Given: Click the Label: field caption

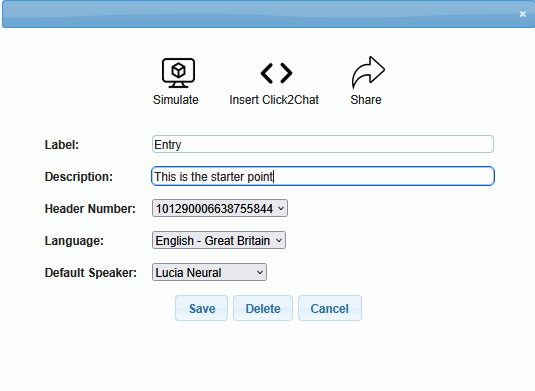Looking at the screenshot, I should pos(62,145).
